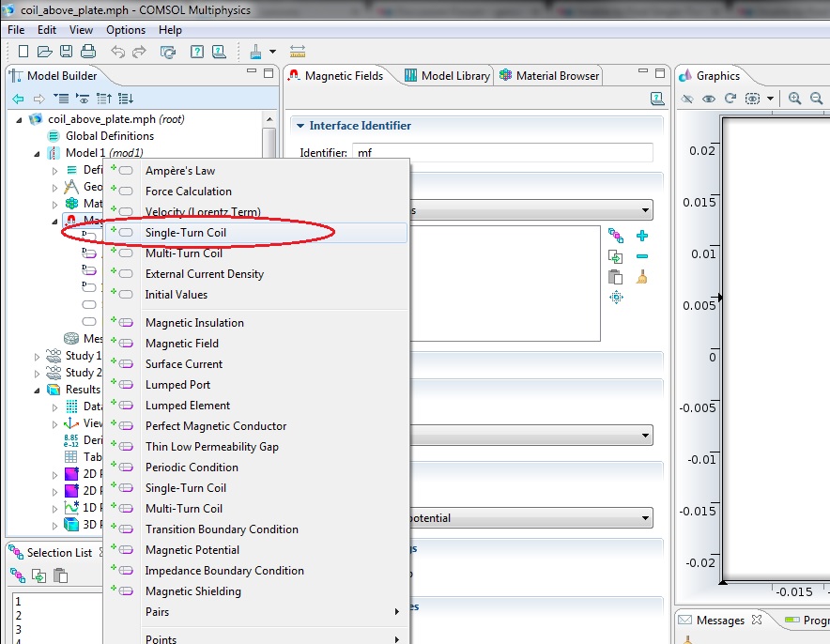Click Zoom In in Graphics toolbar
This screenshot has width=830, height=644.
click(x=795, y=99)
